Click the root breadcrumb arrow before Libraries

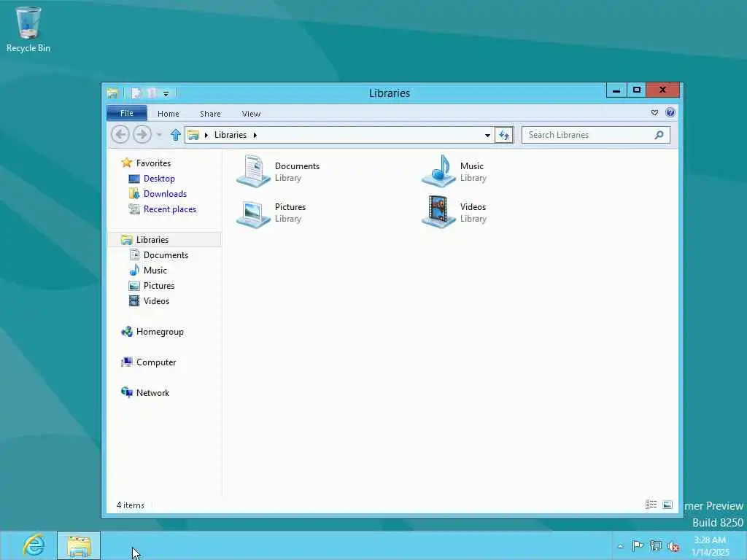[x=206, y=135]
